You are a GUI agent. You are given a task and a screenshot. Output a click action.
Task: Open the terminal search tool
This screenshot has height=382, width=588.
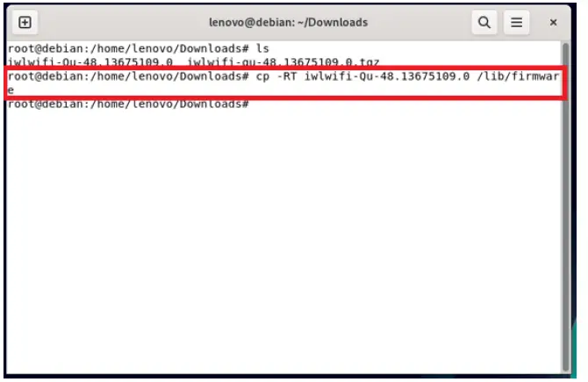tap(484, 23)
